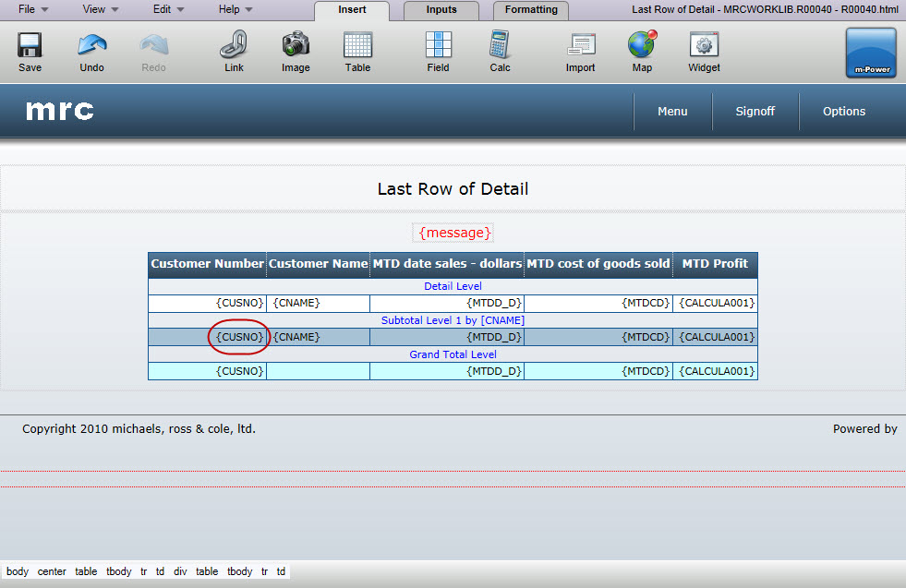The image size is (906, 588).
Task: Select {CNAME} in the Subtotal row
Action: click(296, 337)
